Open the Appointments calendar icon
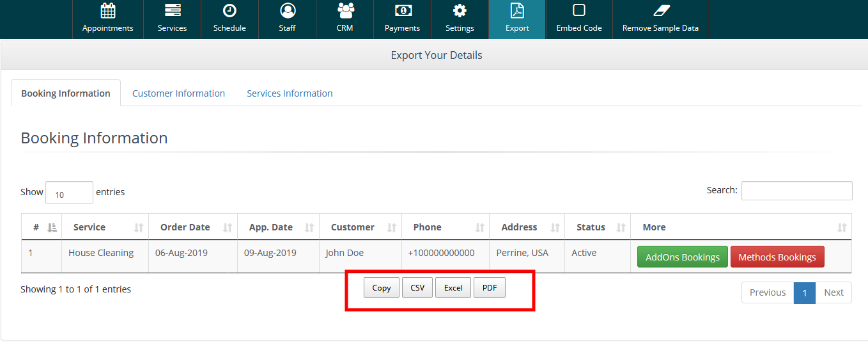This screenshot has width=868, height=352. click(x=108, y=11)
